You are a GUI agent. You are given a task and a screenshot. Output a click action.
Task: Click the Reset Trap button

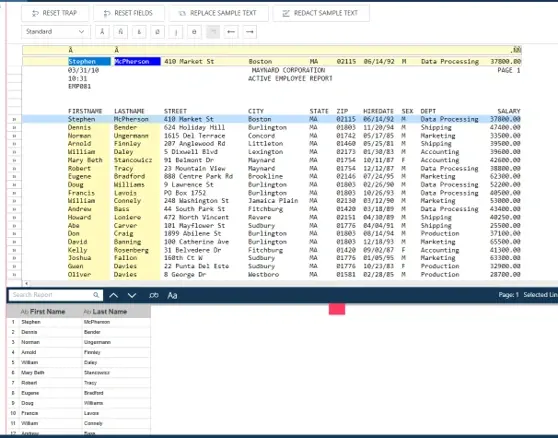[x=55, y=13]
